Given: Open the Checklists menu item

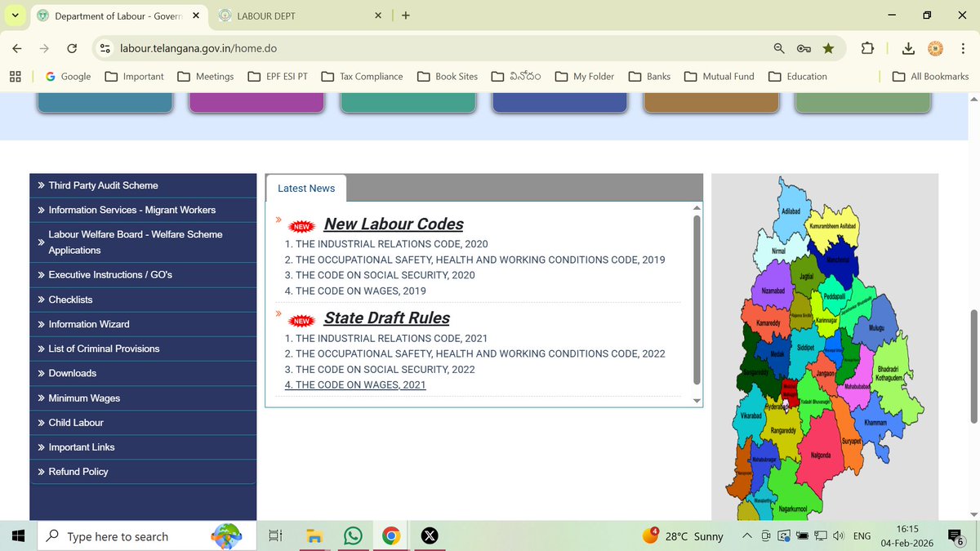Looking at the screenshot, I should 143,300.
